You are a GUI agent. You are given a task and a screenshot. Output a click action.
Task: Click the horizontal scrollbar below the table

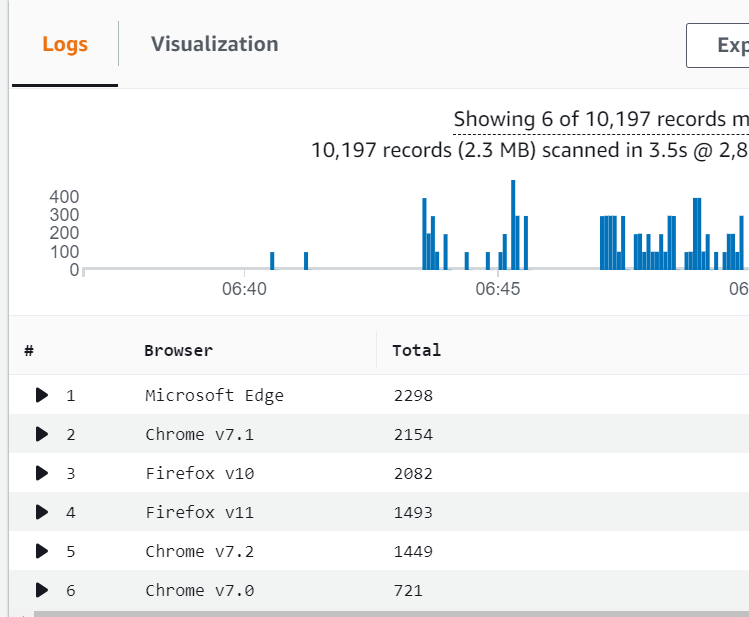(x=391, y=614)
